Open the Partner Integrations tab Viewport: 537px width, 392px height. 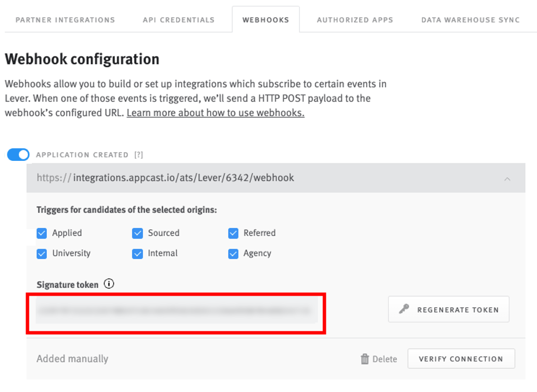66,20
